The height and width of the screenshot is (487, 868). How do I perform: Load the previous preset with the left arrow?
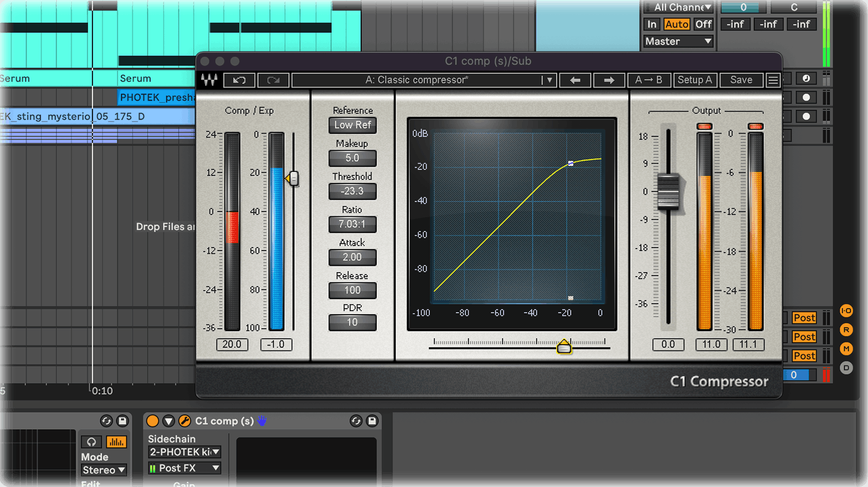point(575,80)
